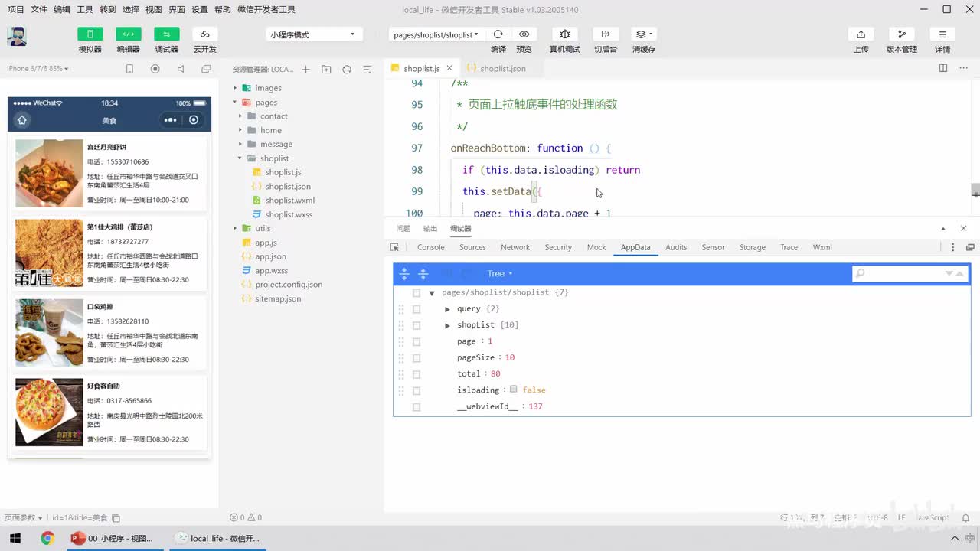The width and height of the screenshot is (980, 551).
Task: Click the Chrome icon in the taskbar
Action: pyautogui.click(x=47, y=538)
